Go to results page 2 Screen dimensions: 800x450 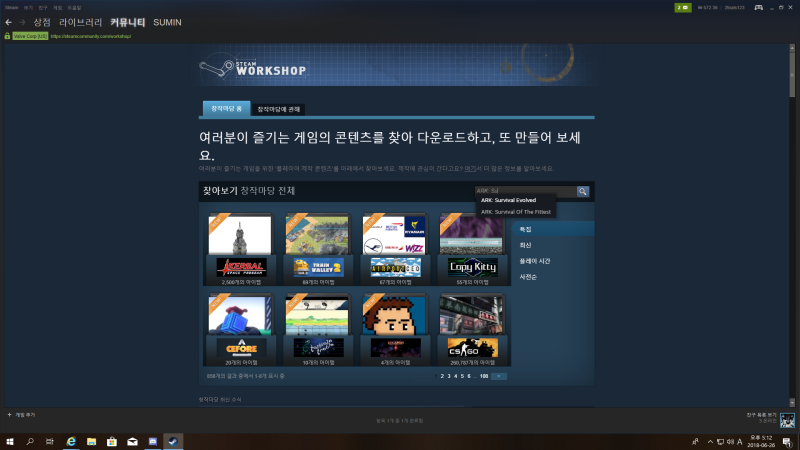click(x=442, y=376)
